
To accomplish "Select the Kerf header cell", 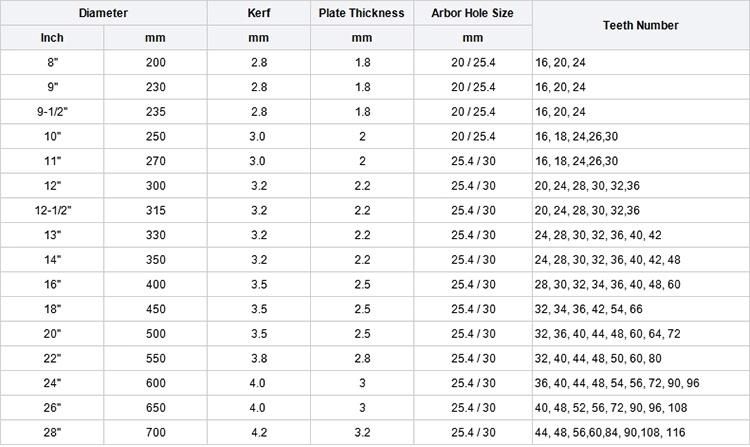I will point(259,13).
